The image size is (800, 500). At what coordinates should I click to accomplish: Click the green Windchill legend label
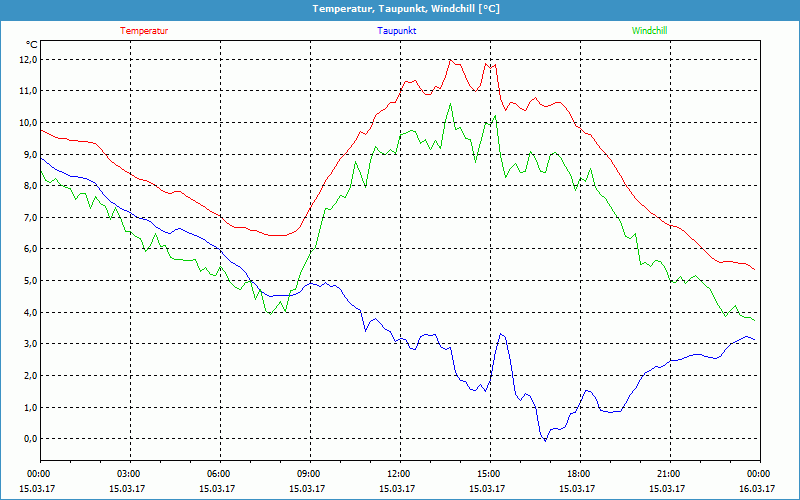[x=649, y=31]
